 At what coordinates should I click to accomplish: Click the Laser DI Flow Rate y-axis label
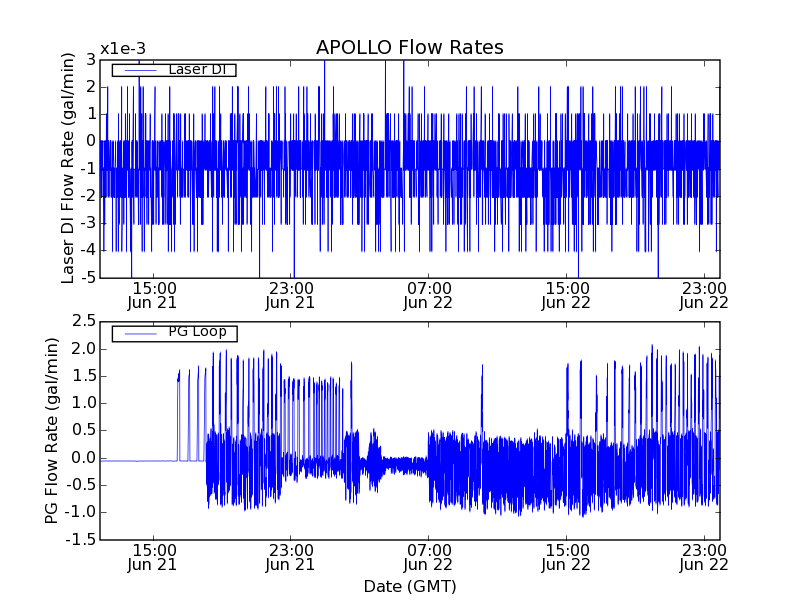[x=69, y=169]
